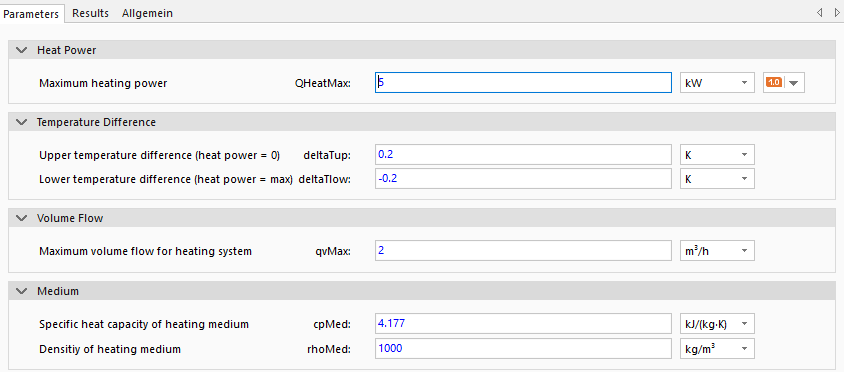The height and width of the screenshot is (372, 844).
Task: Click the deltaTup input field
Action: (x=523, y=155)
